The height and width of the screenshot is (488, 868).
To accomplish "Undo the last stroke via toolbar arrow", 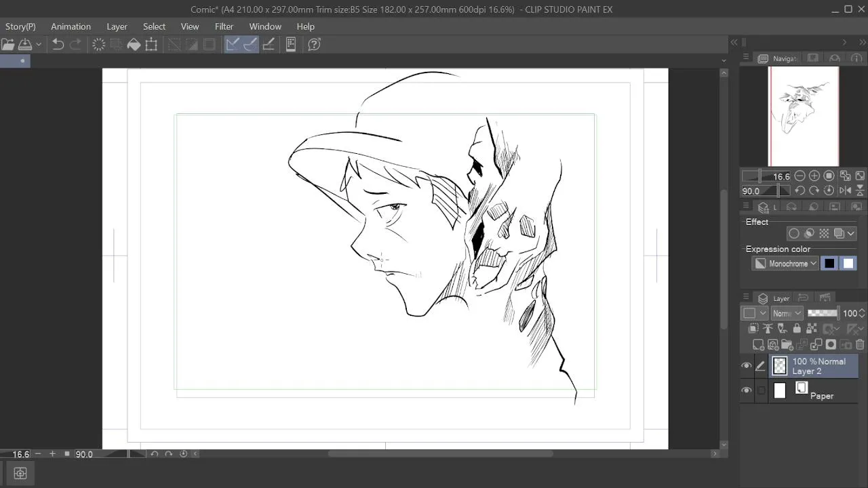I will [x=58, y=45].
